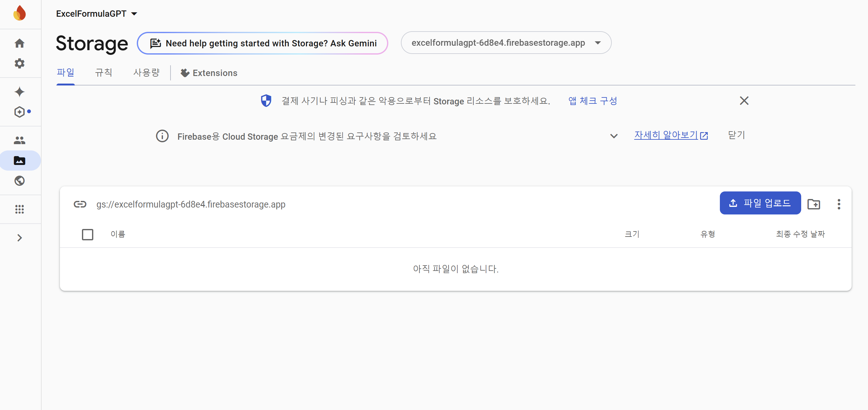Open all products grid icon

pos(20,209)
